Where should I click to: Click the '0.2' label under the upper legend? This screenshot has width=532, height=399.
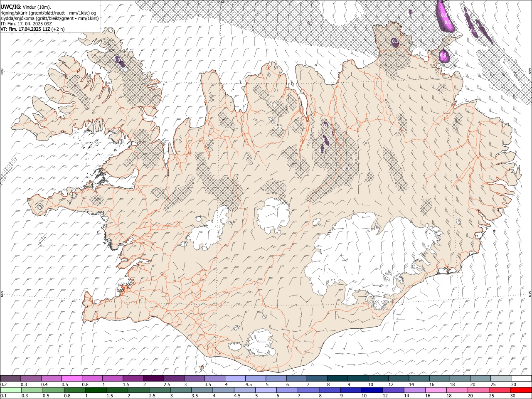(x=4, y=384)
